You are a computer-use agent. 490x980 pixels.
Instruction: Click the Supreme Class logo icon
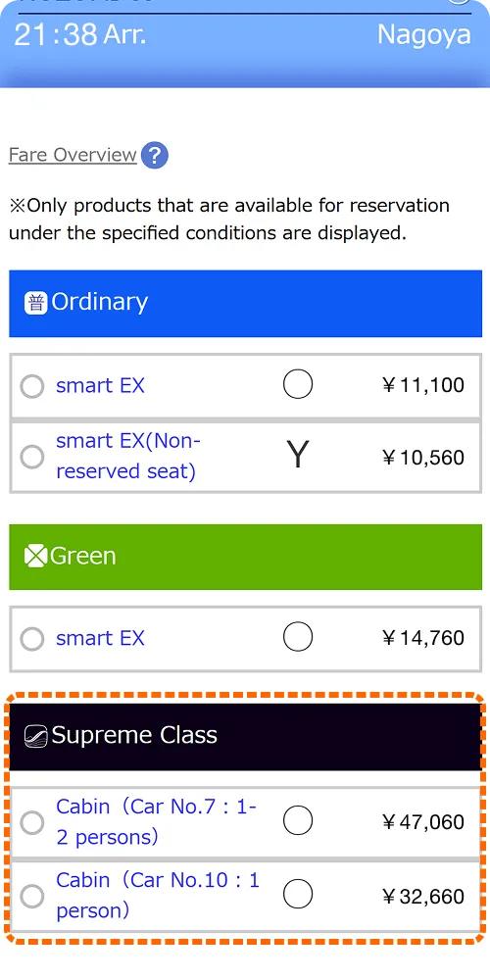(x=35, y=736)
